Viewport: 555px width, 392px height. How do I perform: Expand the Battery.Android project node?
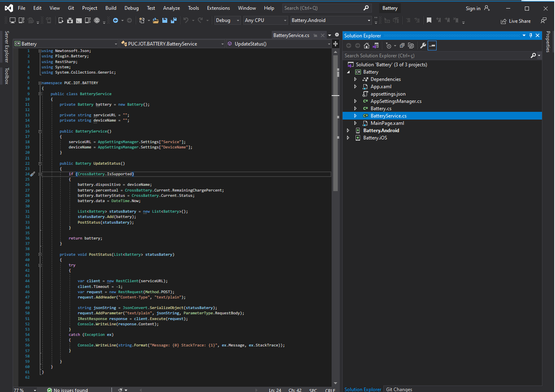pos(348,131)
